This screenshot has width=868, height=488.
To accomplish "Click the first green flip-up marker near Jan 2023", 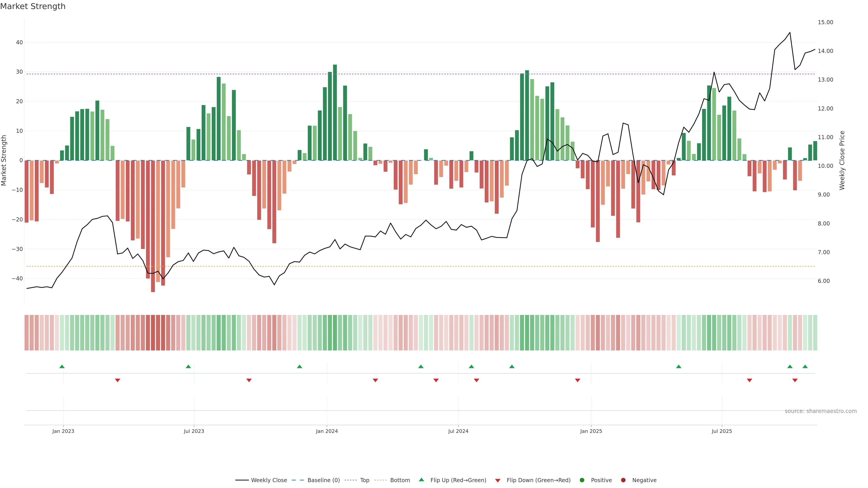I will pos(62,366).
